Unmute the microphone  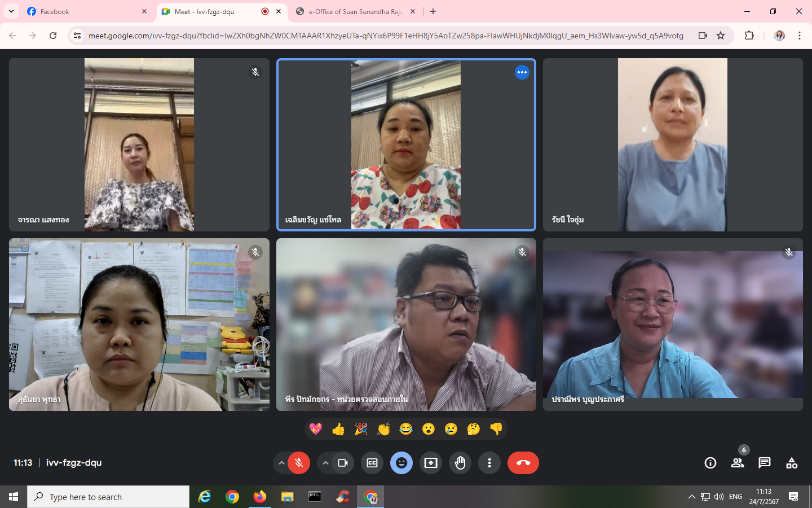coord(299,463)
